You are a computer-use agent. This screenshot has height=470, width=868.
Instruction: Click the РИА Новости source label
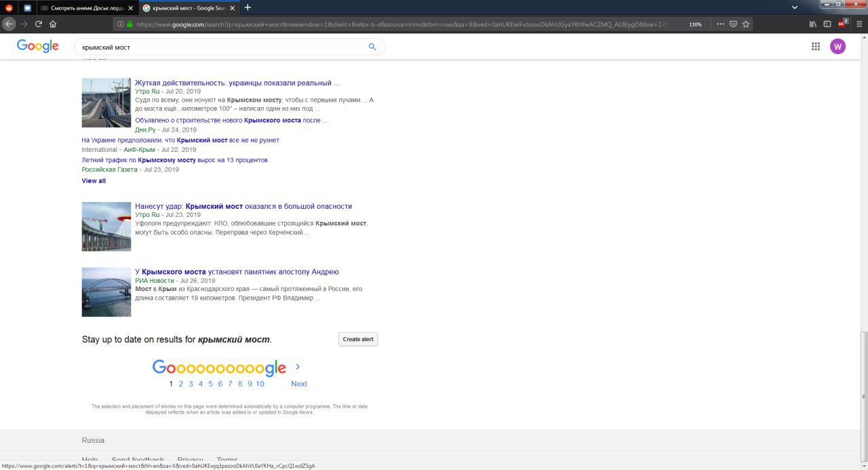155,280
